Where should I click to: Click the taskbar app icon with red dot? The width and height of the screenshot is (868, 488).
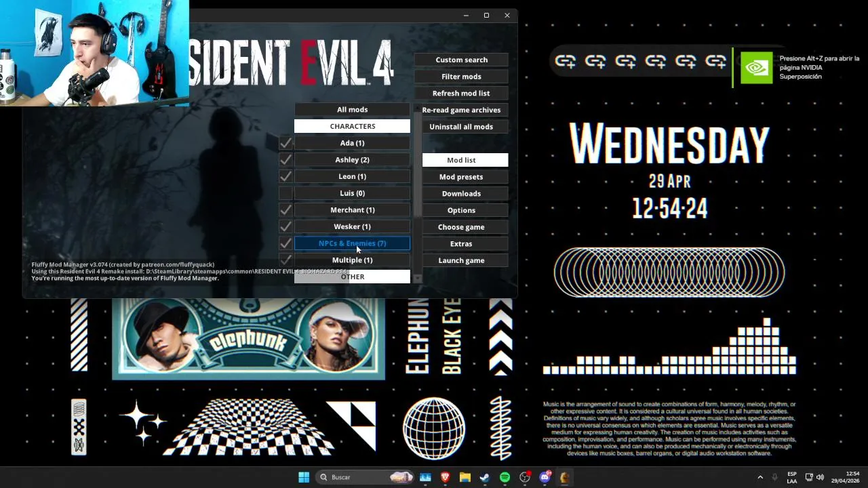pos(525,477)
